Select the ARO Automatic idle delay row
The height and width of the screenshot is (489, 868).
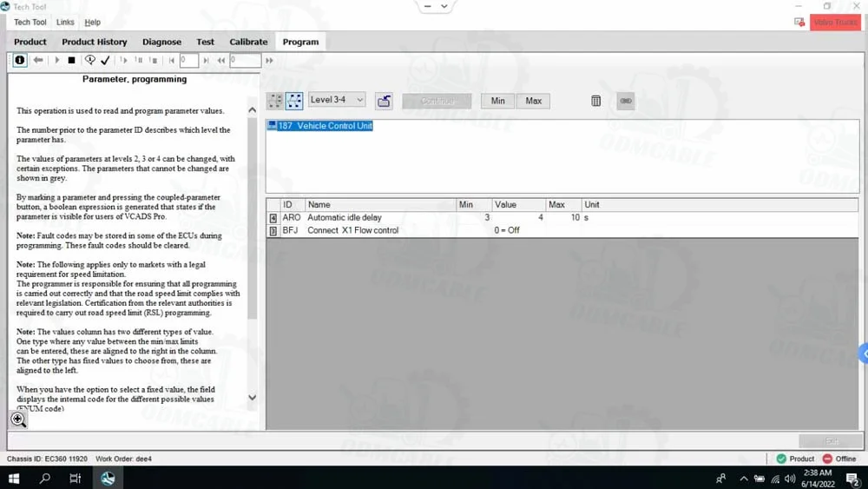click(x=344, y=218)
